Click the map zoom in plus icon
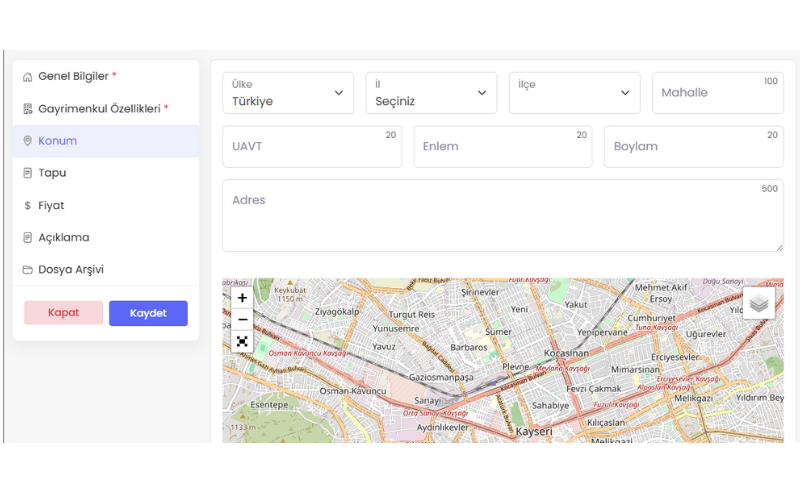Image resolution: width=800 pixels, height=500 pixels. pyautogui.click(x=242, y=298)
